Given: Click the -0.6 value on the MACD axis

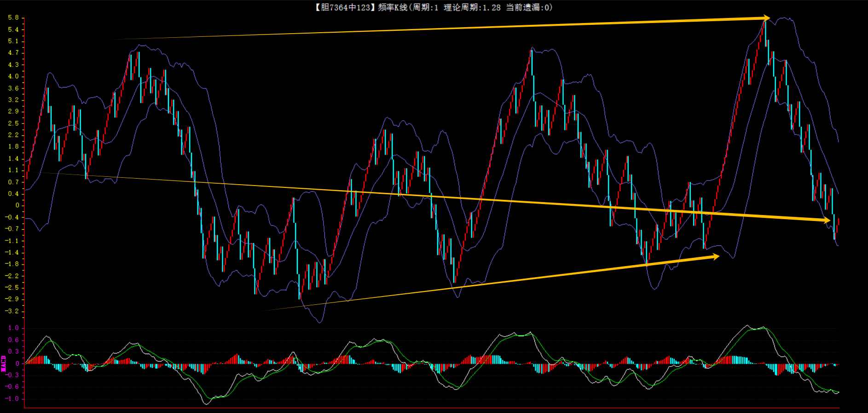Looking at the screenshot, I should (x=12, y=387).
